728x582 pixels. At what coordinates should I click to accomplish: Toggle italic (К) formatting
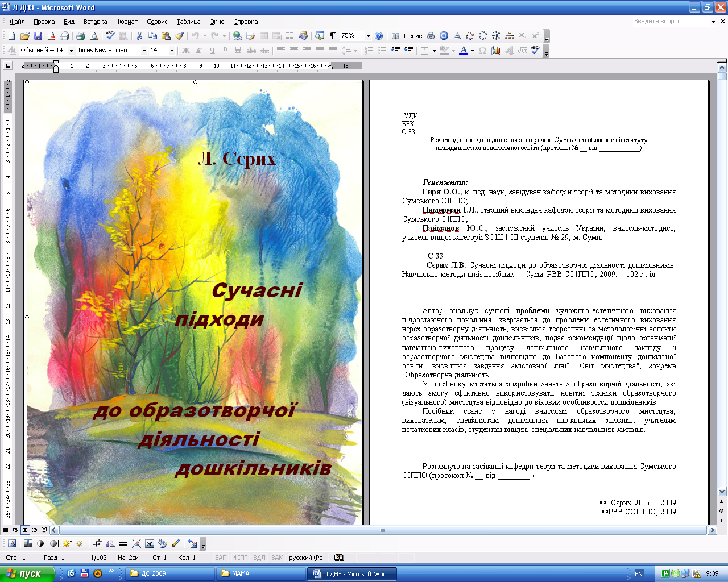(x=198, y=51)
